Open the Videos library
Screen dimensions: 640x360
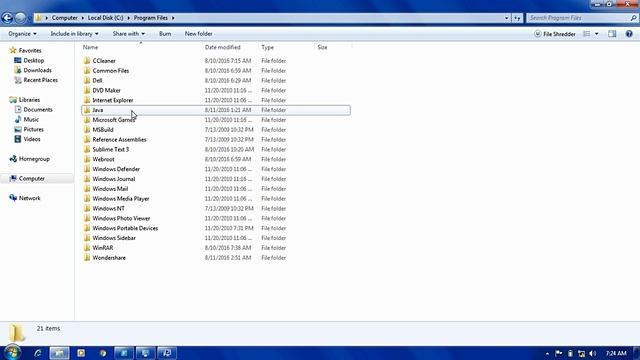pos(27,139)
